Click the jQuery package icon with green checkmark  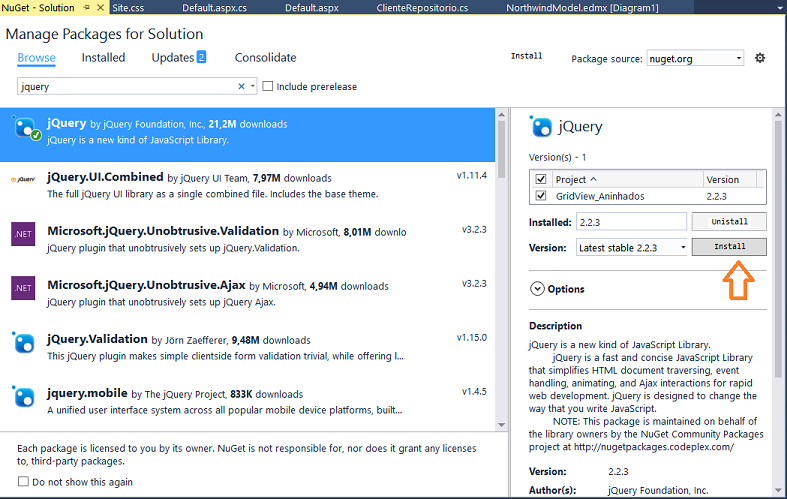pyautogui.click(x=26, y=129)
